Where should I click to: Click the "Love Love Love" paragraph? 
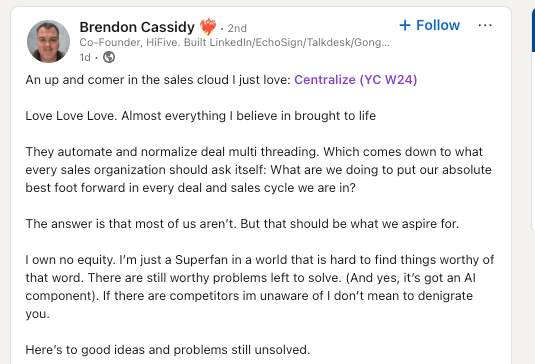tap(201, 116)
